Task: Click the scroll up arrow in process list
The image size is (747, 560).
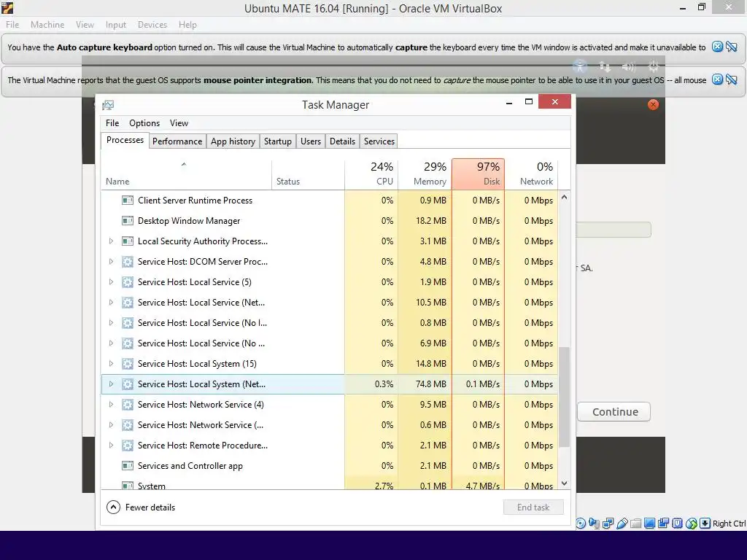Action: (564, 197)
